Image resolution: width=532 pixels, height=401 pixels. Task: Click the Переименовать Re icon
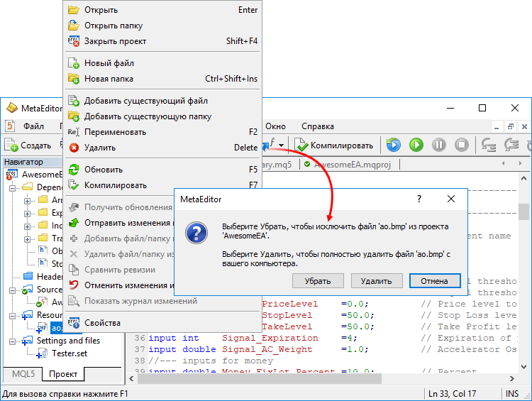pos(73,132)
